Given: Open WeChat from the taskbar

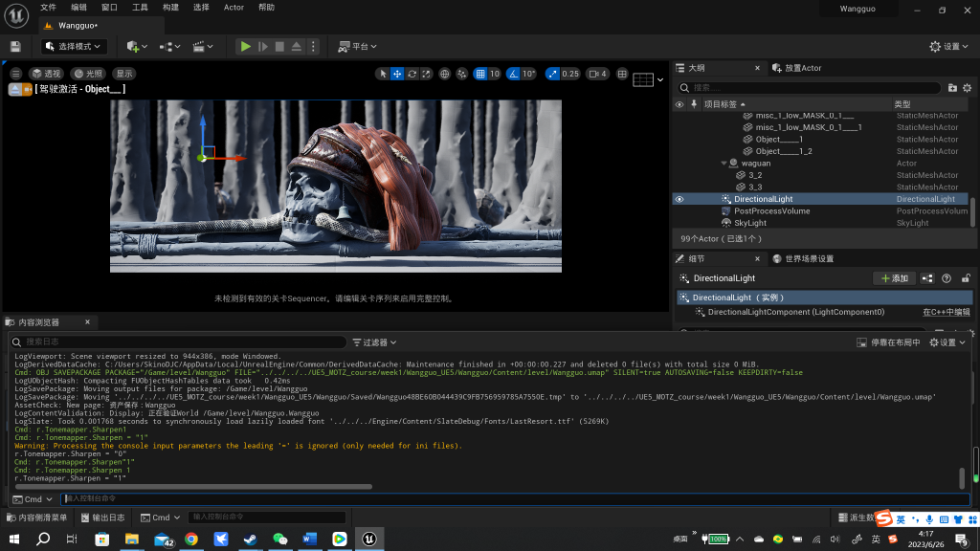Looking at the screenshot, I should click(x=280, y=539).
